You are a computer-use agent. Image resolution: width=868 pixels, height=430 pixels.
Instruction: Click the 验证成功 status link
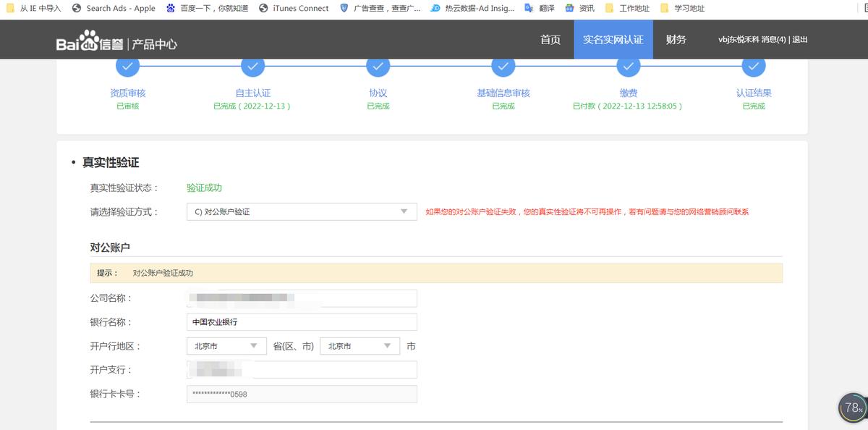tap(204, 187)
